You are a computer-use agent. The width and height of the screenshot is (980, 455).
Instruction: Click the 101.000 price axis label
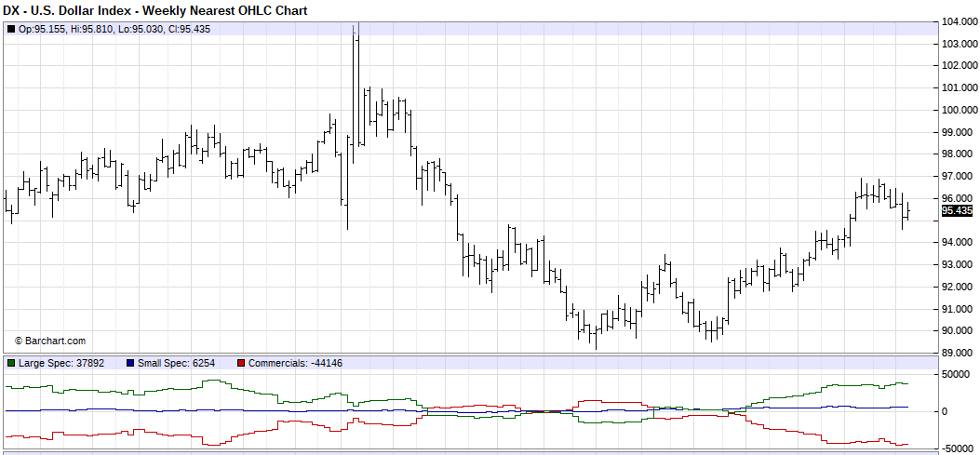960,87
